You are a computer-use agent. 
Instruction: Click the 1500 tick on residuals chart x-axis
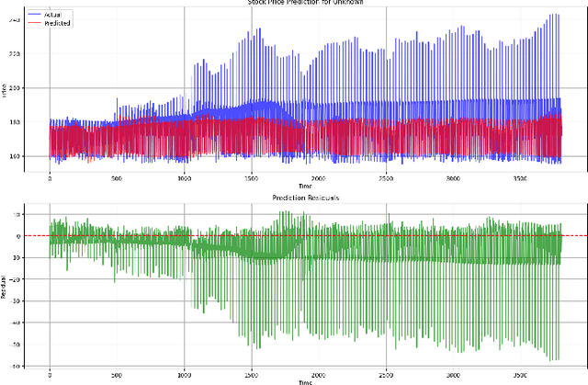click(251, 374)
